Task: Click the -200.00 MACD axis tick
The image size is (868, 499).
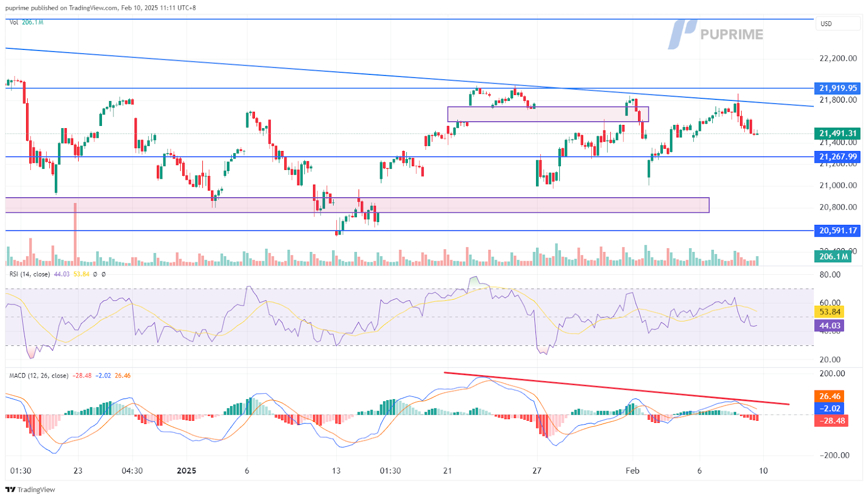Action: 834,456
